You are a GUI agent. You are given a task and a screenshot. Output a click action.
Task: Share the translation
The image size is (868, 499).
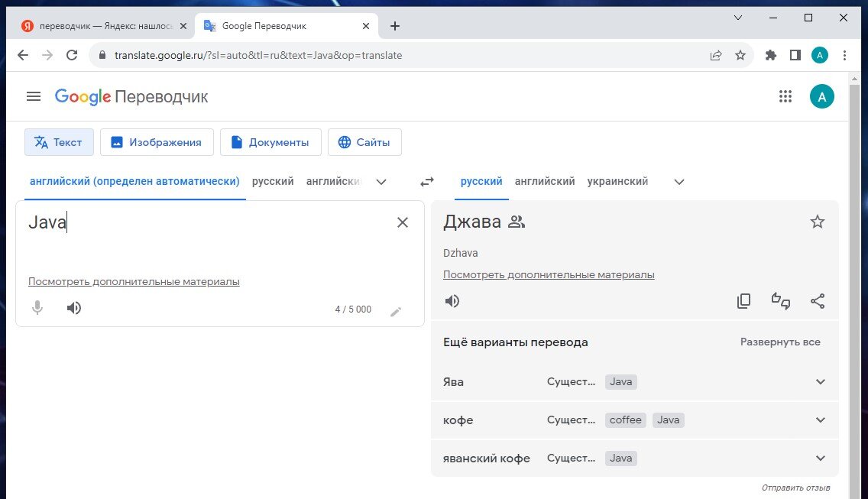(818, 301)
